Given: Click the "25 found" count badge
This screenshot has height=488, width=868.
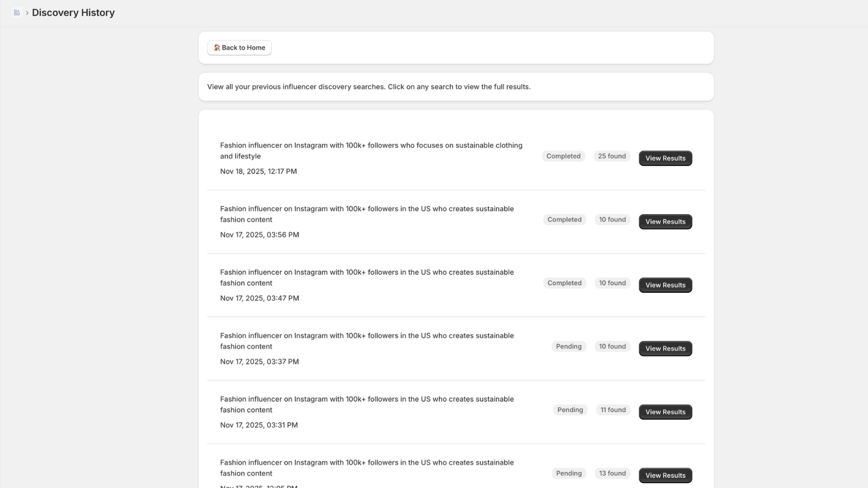Looking at the screenshot, I should (x=612, y=156).
